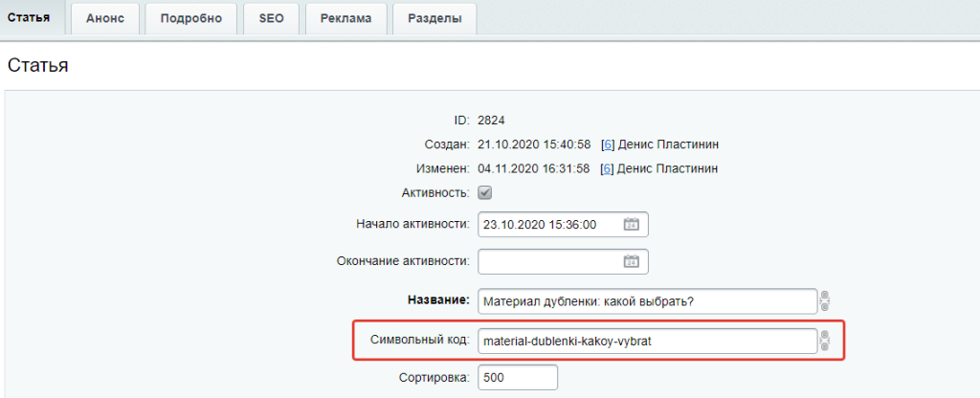Focus the Начало активности date field
The image size is (980, 398).
tap(563, 225)
